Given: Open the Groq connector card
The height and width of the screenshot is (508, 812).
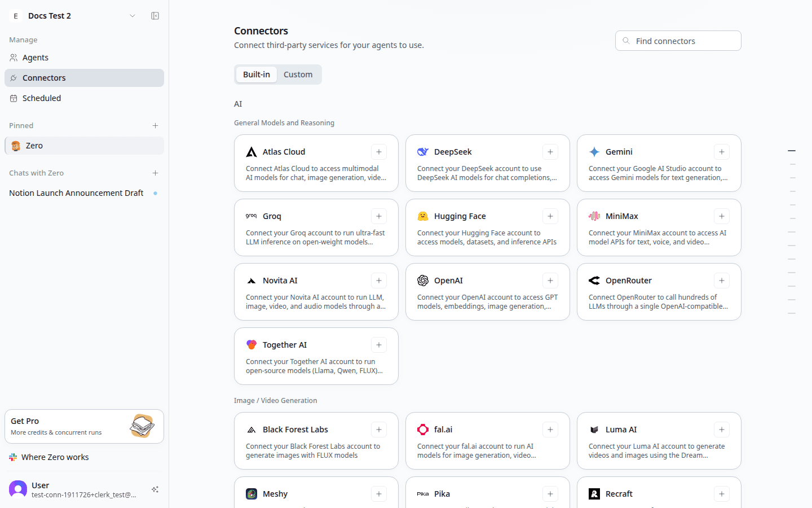Looking at the screenshot, I should point(316,227).
